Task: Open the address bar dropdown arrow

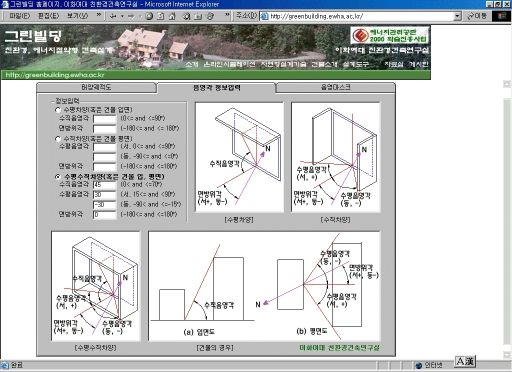Action: (458, 16)
